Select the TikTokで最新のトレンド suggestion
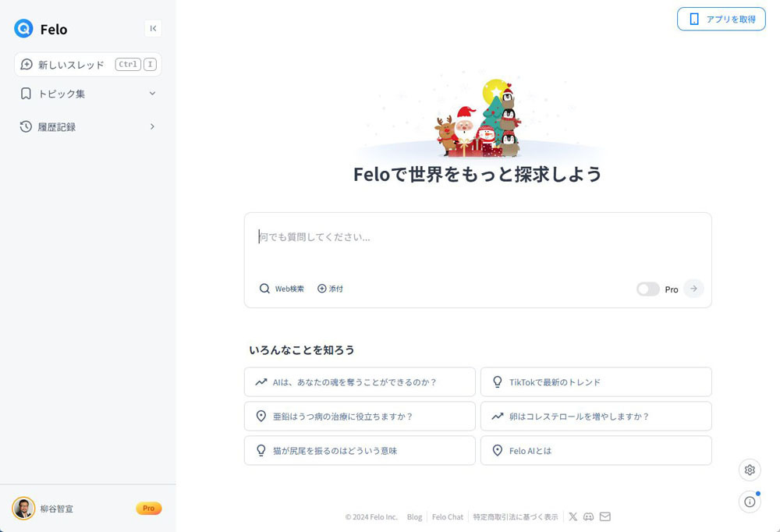The width and height of the screenshot is (780, 532). click(596, 382)
